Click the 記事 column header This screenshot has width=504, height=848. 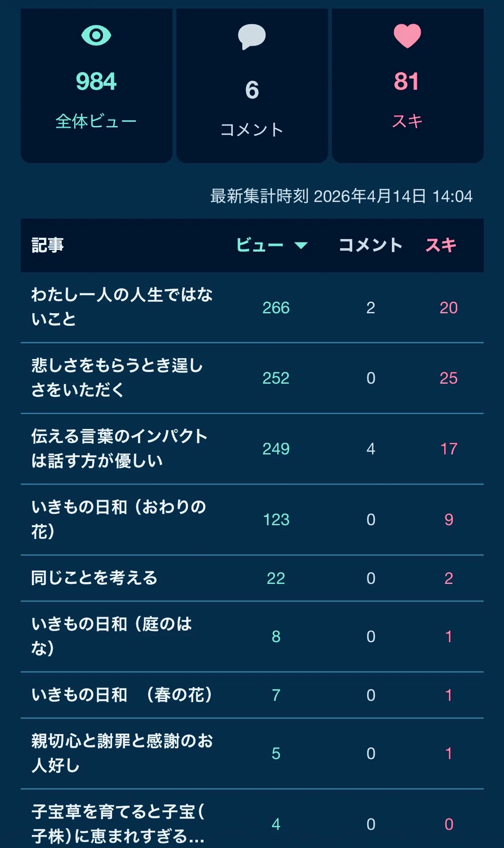48,245
